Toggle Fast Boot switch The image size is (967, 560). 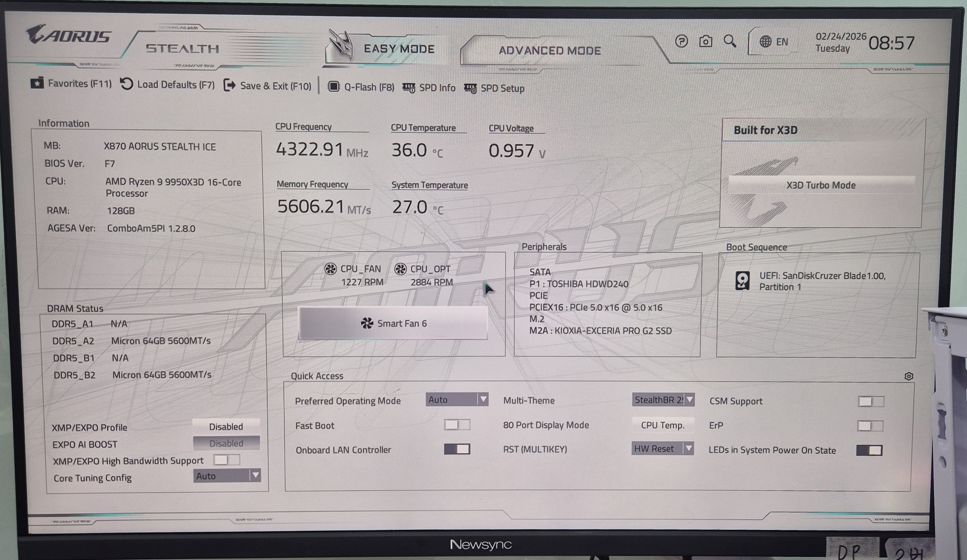[x=457, y=425]
